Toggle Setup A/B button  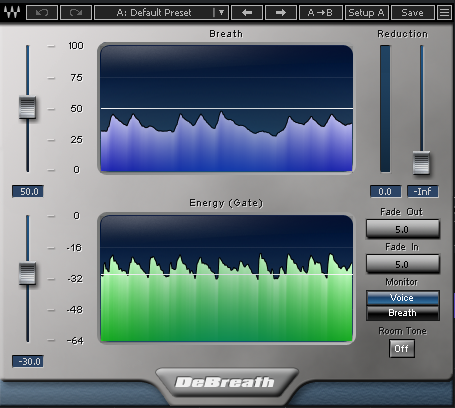click(x=366, y=13)
